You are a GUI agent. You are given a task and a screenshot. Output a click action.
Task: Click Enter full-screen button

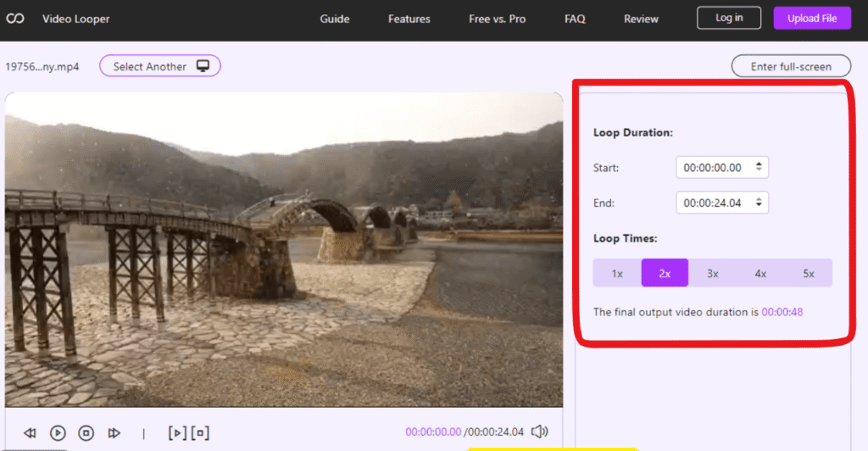coord(792,66)
